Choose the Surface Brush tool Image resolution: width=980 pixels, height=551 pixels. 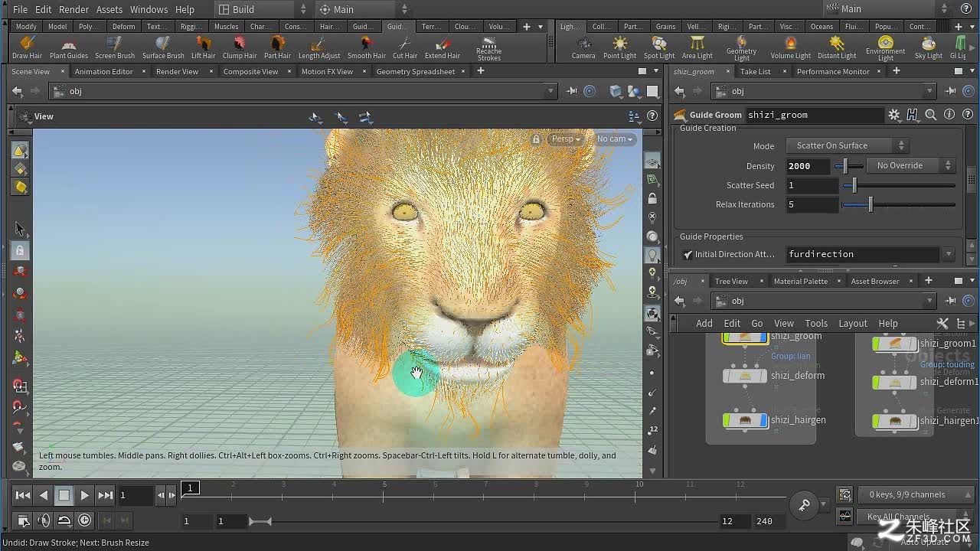163,47
